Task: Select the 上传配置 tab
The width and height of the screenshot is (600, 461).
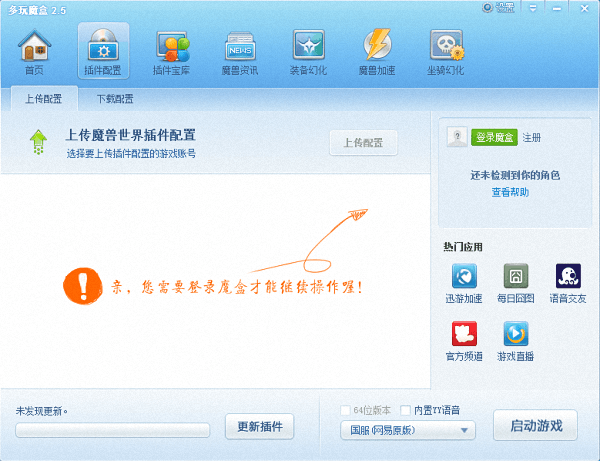Action: click(43, 99)
